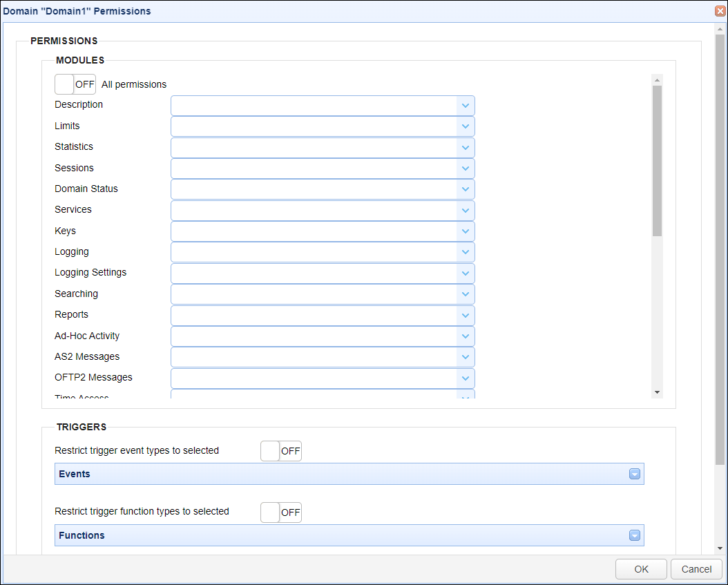Viewport: 728px width, 585px height.
Task: Click the 'Restrict trigger function types to selected' text
Action: point(142,511)
